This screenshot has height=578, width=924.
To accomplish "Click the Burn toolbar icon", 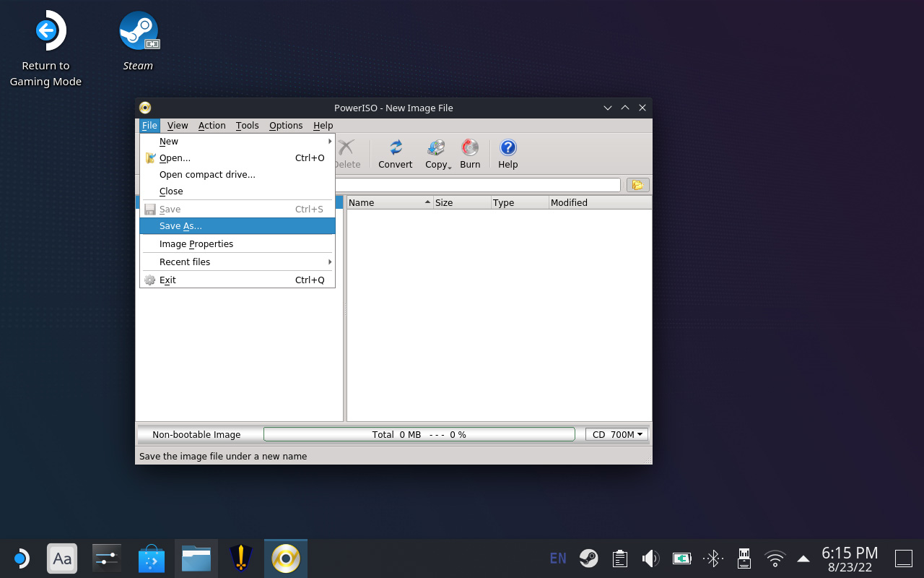I will (x=470, y=154).
